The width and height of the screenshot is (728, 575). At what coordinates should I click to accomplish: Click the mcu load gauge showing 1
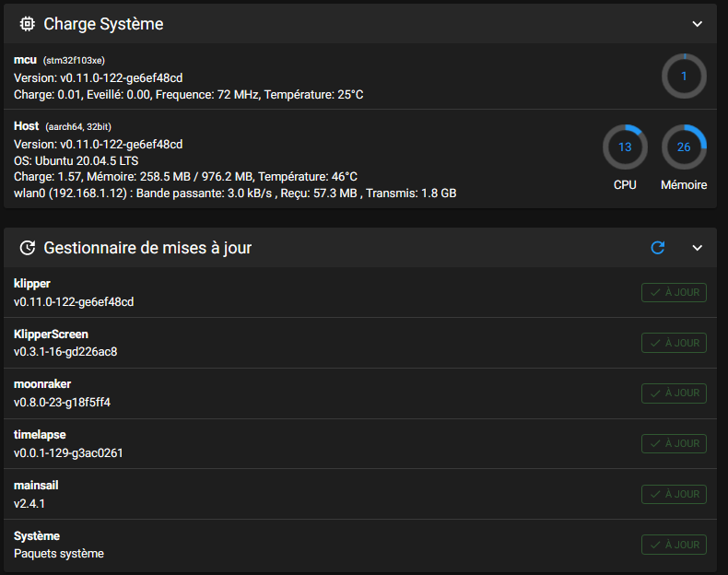[x=684, y=76]
